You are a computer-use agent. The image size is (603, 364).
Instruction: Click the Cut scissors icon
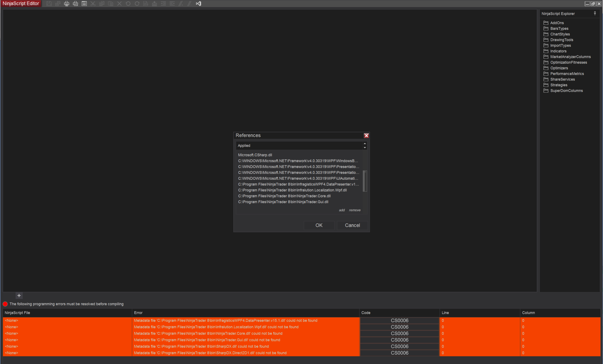coord(93,4)
